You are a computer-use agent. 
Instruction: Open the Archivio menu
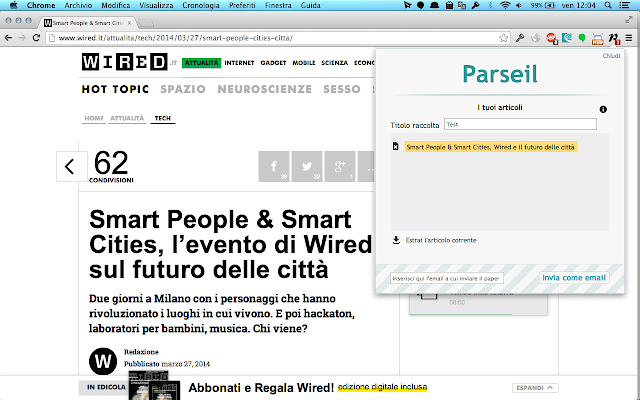tap(78, 5)
